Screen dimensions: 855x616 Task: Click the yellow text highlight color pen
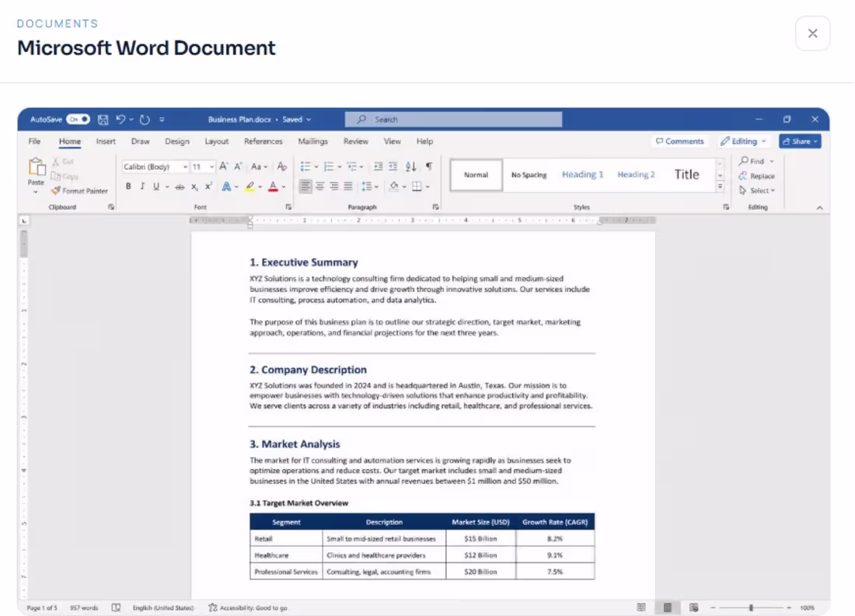pyautogui.click(x=250, y=186)
